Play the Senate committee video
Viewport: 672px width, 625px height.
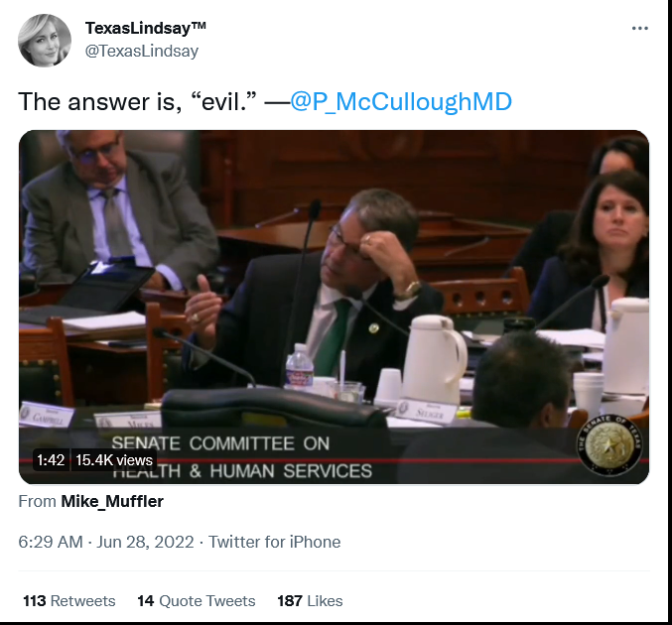pyautogui.click(x=334, y=307)
